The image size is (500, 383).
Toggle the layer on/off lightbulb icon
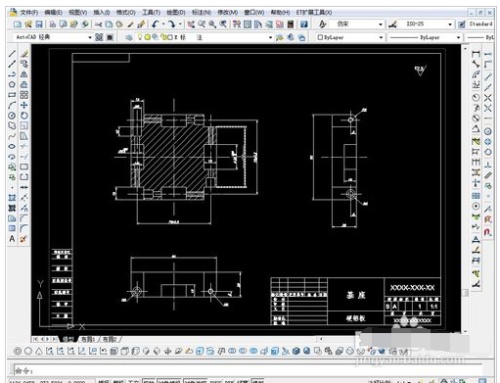(x=140, y=37)
